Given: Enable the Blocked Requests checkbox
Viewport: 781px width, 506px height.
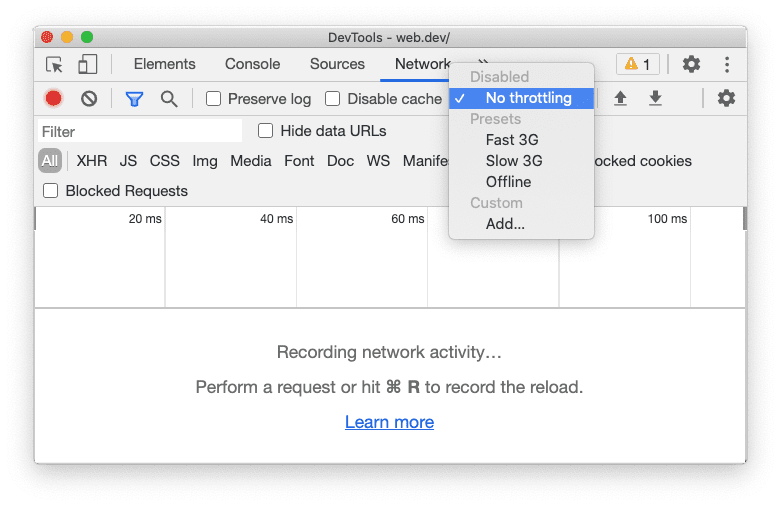Looking at the screenshot, I should point(51,191).
